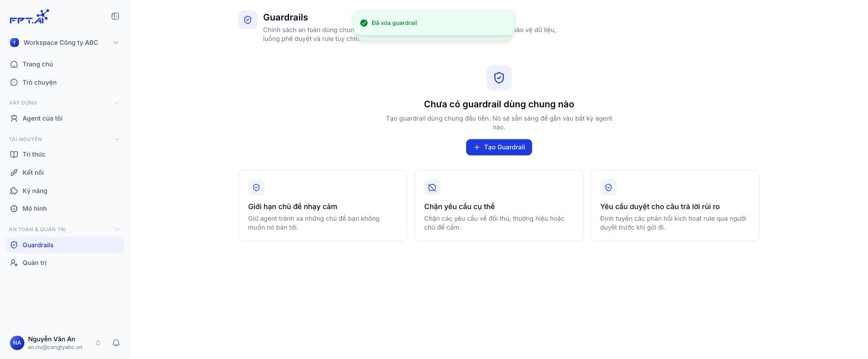Viewport: 868px width, 359px height.
Task: Open the Tri thức section
Action: point(65,154)
